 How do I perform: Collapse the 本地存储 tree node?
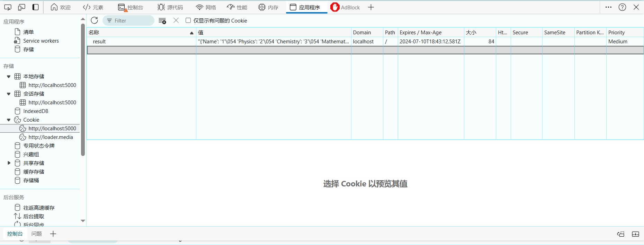[9, 77]
